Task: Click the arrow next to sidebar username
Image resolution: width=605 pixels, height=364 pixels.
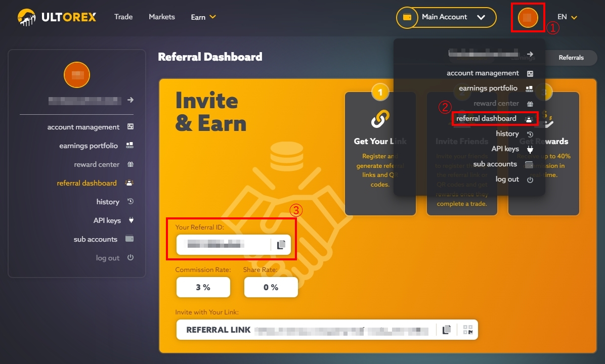Action: pos(131,100)
